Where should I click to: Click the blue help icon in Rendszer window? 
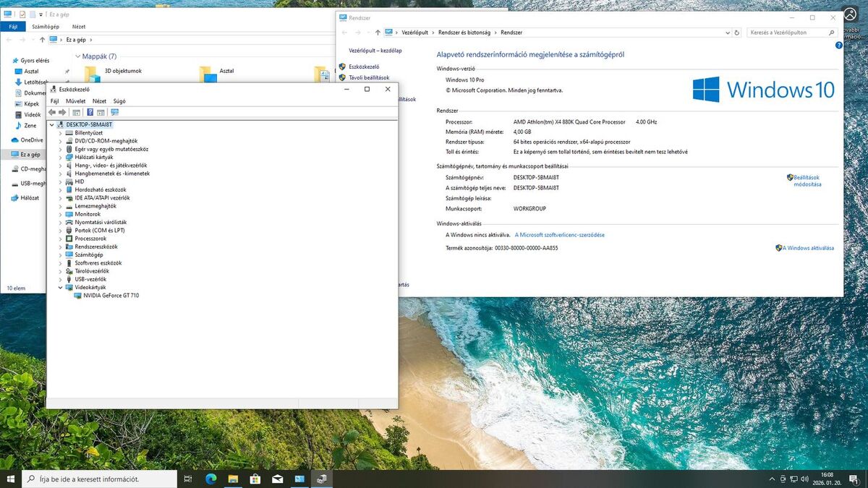point(838,45)
